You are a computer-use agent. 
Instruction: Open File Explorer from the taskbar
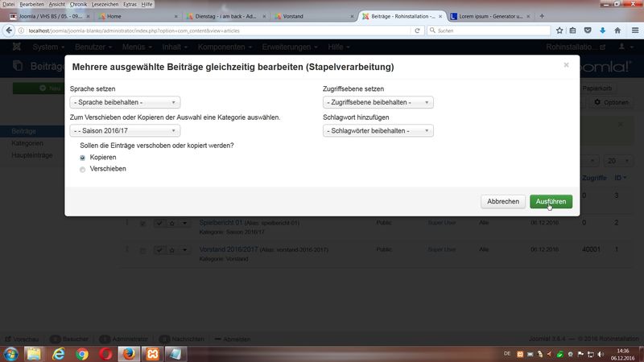(x=34, y=354)
